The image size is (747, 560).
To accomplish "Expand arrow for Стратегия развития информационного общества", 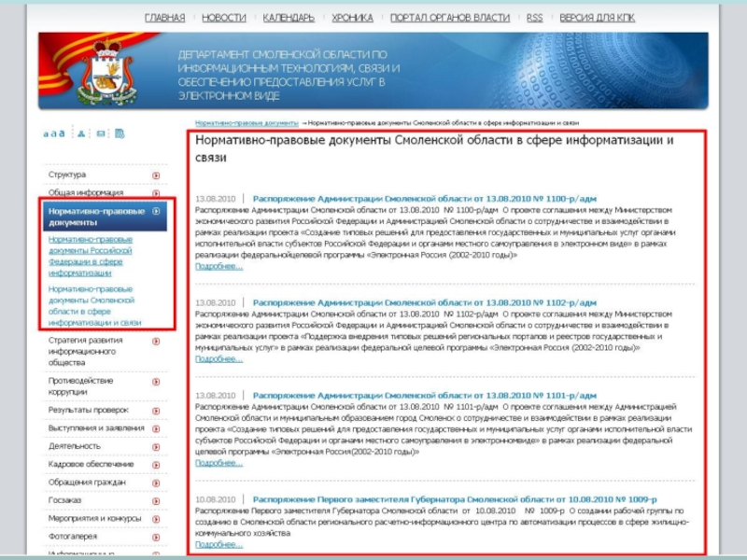I will [156, 341].
